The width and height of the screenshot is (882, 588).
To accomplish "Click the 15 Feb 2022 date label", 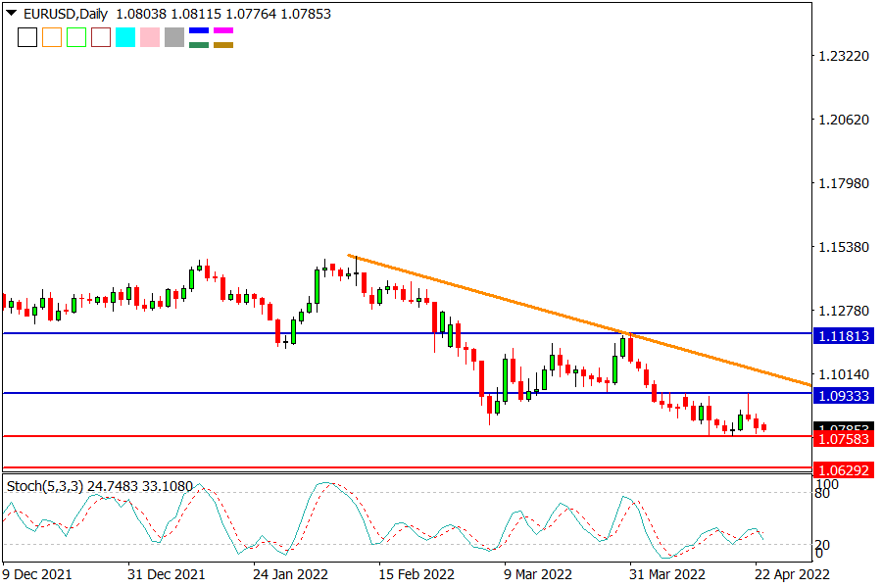I will 416,574.
